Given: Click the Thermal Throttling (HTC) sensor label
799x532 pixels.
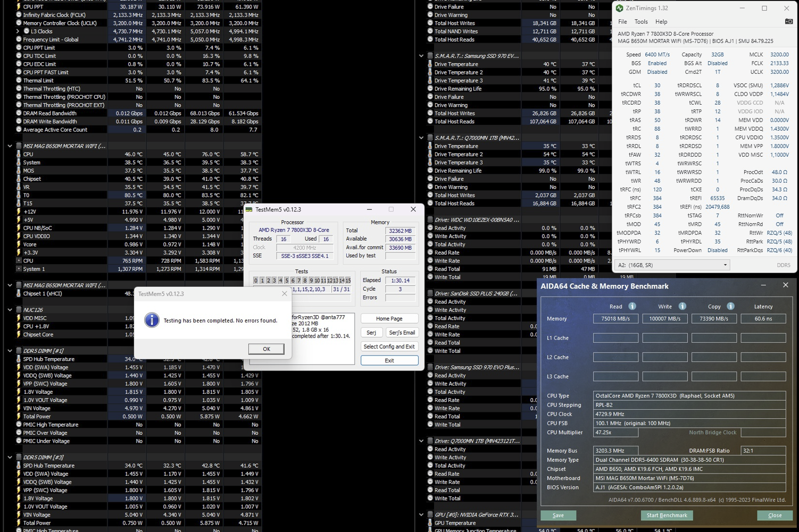Looking at the screenshot, I should click(x=52, y=89).
